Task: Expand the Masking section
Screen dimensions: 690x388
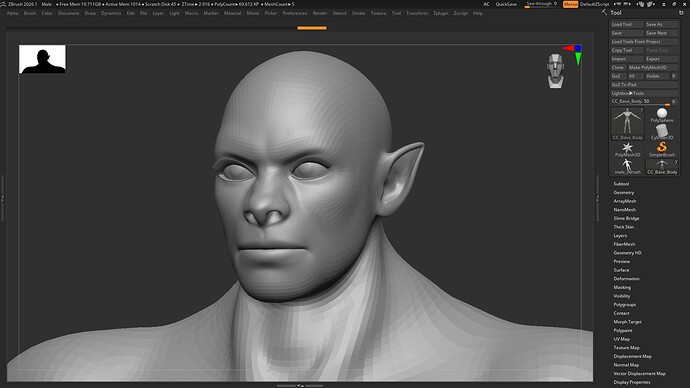Action: tap(622, 287)
